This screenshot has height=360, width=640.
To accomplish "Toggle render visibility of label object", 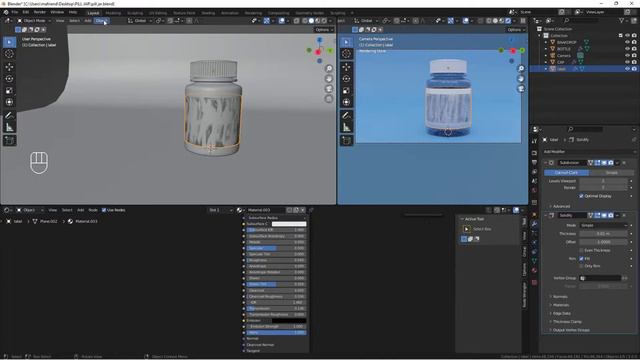I will pyautogui.click(x=634, y=69).
